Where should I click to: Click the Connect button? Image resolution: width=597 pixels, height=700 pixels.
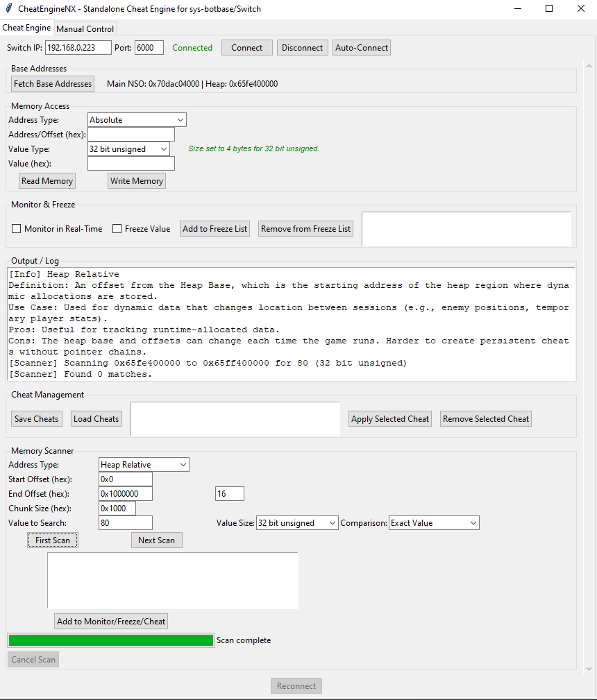click(246, 48)
